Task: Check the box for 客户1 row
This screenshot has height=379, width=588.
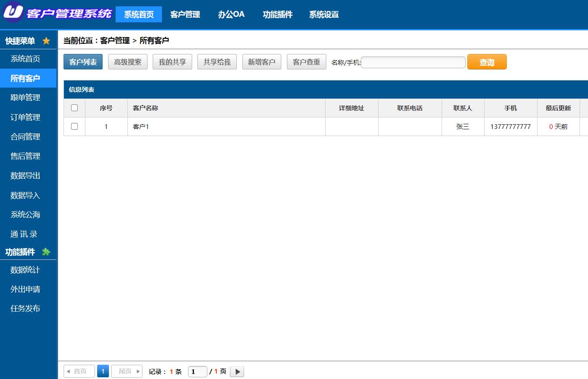Action: click(74, 126)
